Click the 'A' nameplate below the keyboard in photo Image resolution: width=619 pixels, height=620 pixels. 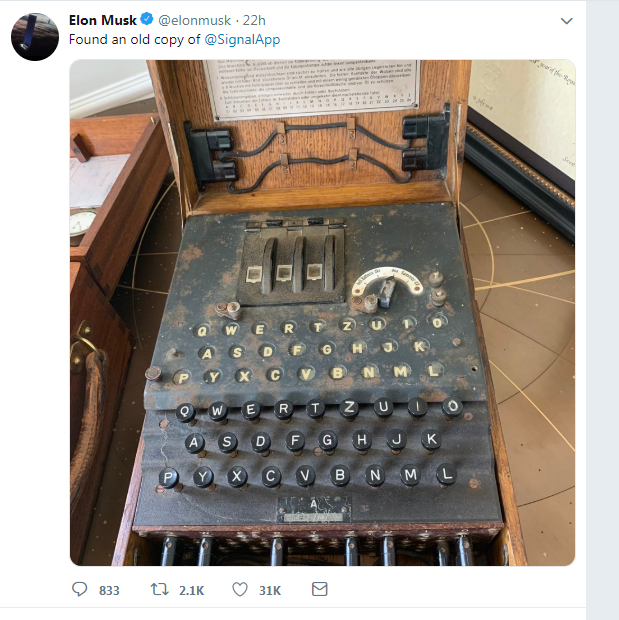[314, 508]
